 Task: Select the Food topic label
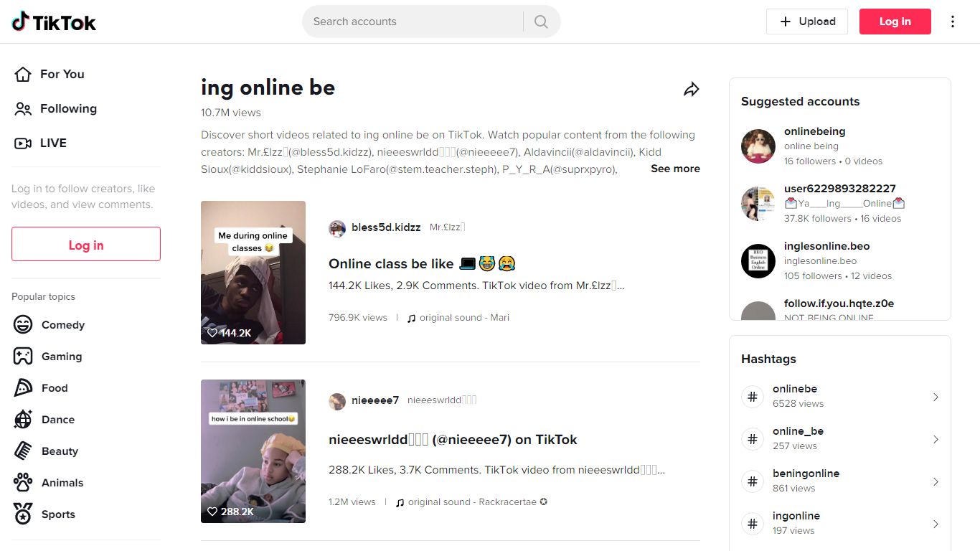pos(55,388)
